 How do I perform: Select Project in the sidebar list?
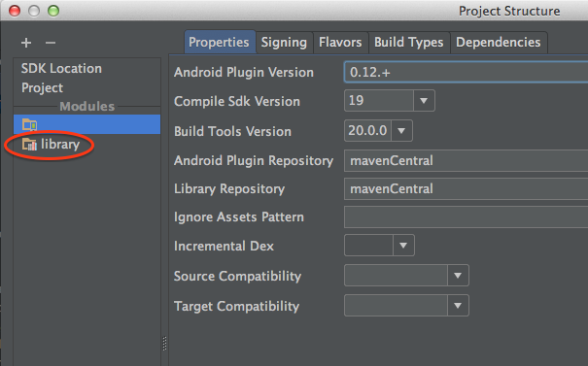[x=43, y=88]
